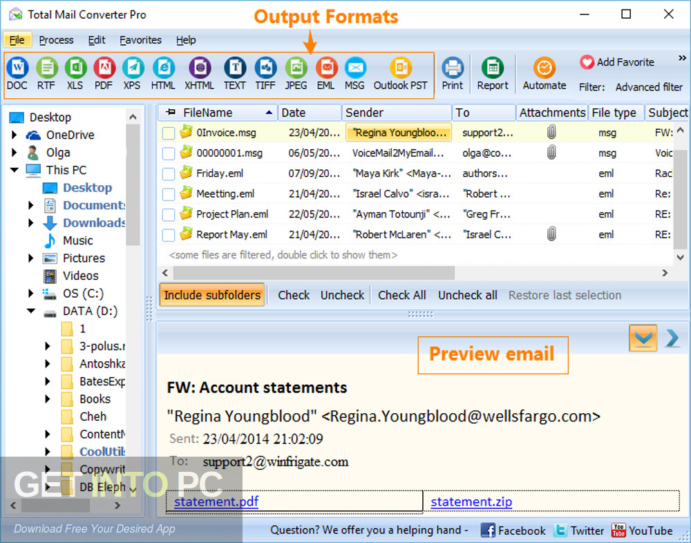
Task: Sort by Date column header
Action: coord(309,112)
